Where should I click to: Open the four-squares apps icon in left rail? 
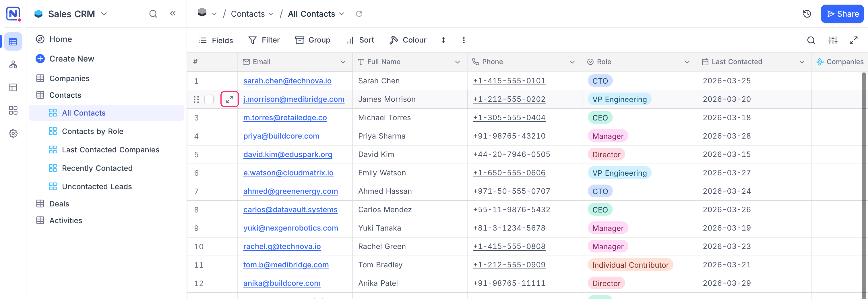point(13,110)
